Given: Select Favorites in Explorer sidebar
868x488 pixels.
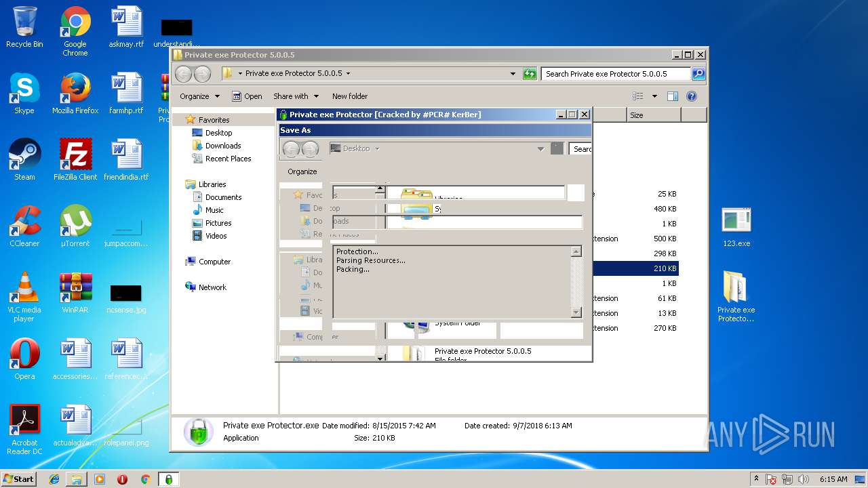Looking at the screenshot, I should coord(214,119).
